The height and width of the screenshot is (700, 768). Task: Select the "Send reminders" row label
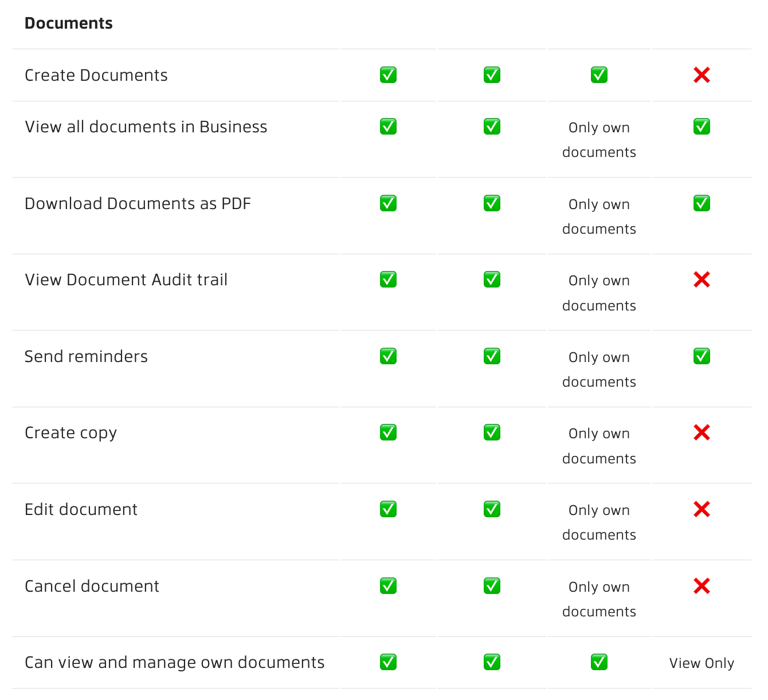(x=87, y=356)
